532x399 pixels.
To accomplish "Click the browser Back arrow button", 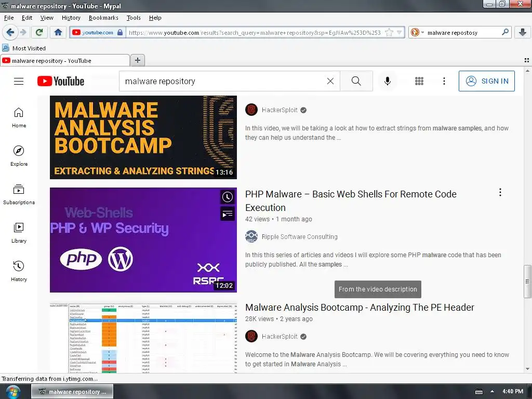I will tap(10, 32).
